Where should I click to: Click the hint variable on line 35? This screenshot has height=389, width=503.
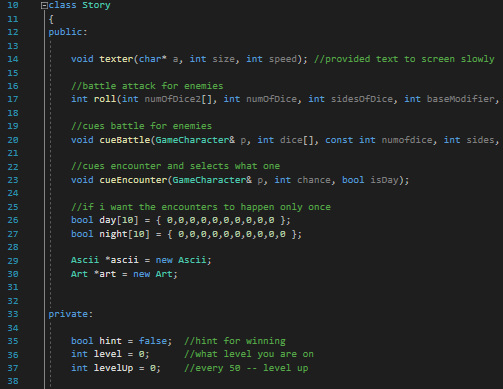click(x=110, y=341)
